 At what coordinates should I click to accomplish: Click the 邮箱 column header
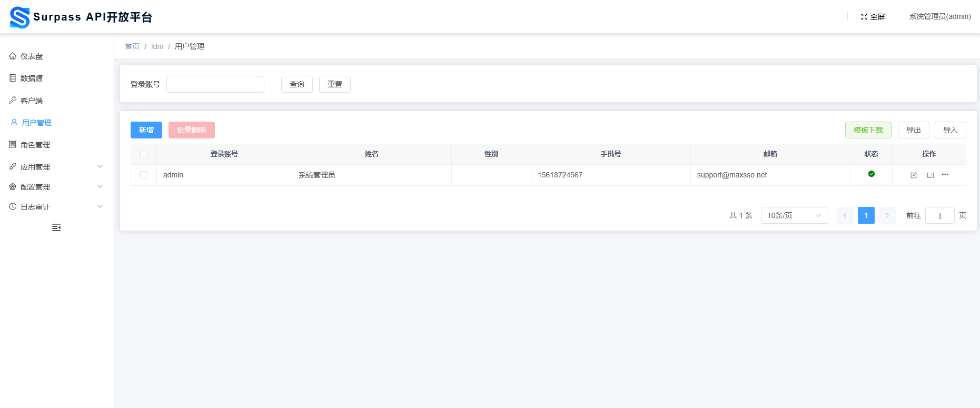[x=770, y=154]
